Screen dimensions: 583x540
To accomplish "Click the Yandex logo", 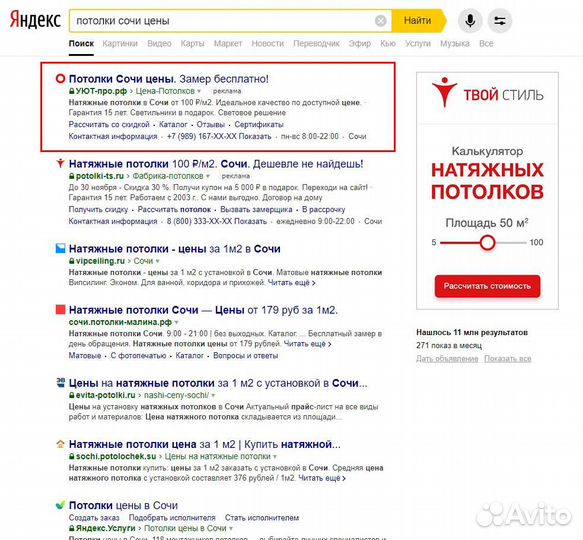I will (x=35, y=20).
